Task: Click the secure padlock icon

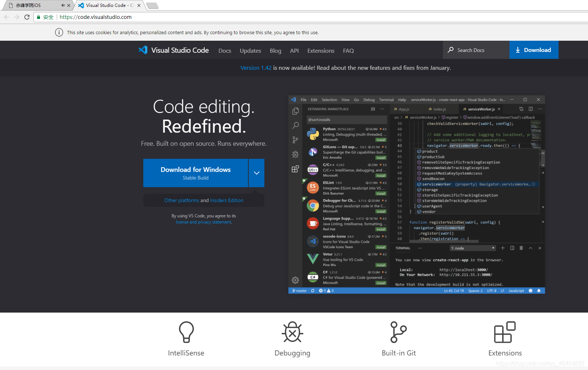Action: coord(39,17)
